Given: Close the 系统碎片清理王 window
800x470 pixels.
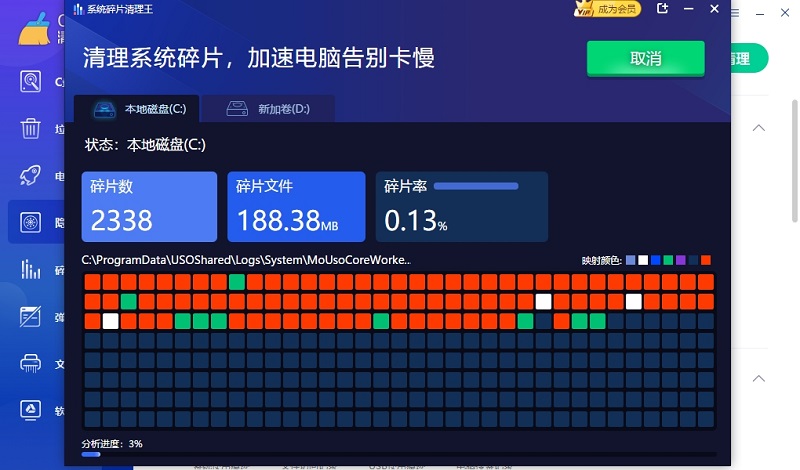Looking at the screenshot, I should coord(714,9).
